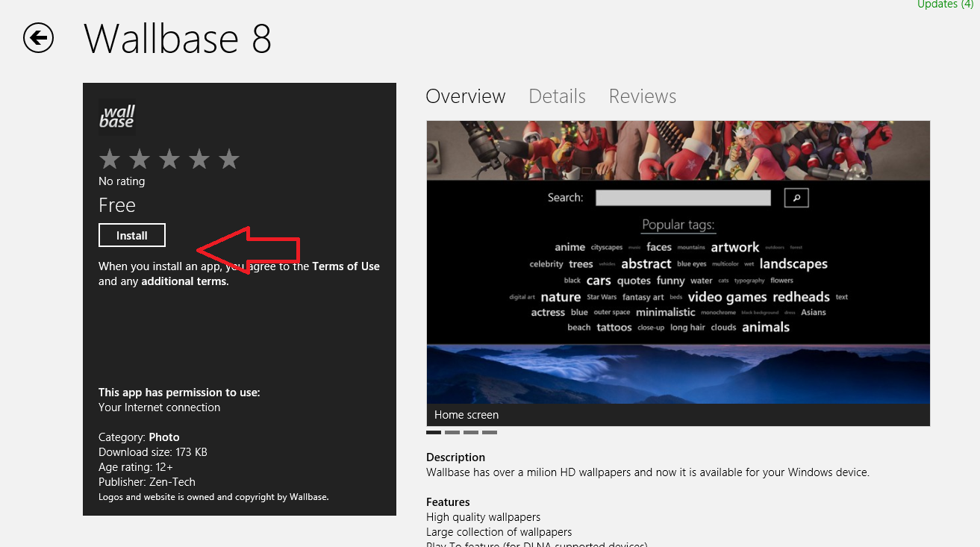Select the first screenshot page indicator

(434, 432)
